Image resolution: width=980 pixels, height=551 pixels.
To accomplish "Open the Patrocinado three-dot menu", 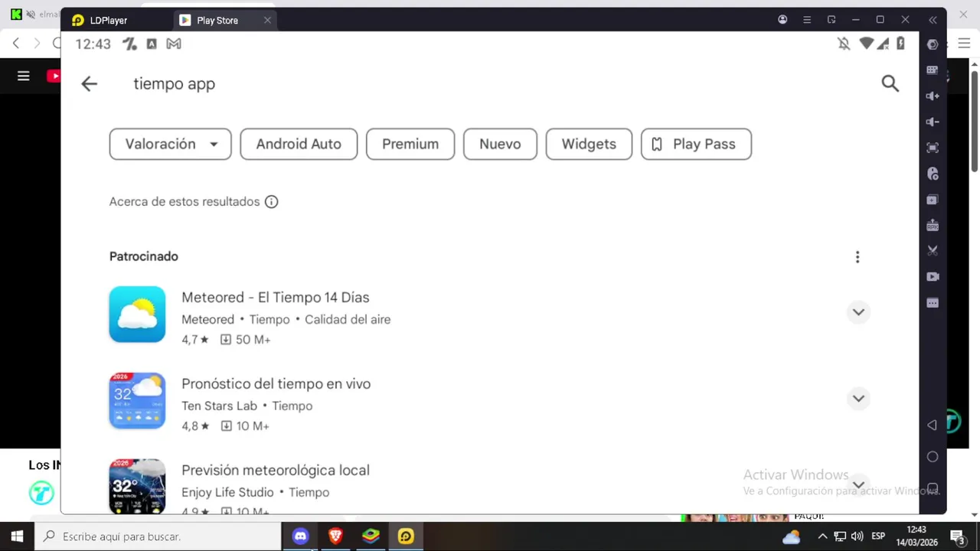I will click(x=857, y=256).
